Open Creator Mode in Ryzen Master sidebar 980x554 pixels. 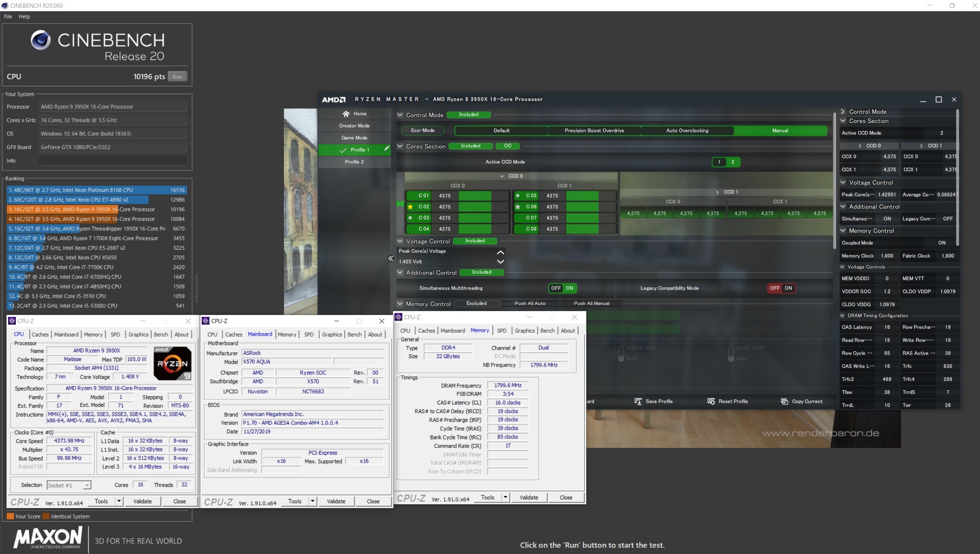[x=354, y=126]
